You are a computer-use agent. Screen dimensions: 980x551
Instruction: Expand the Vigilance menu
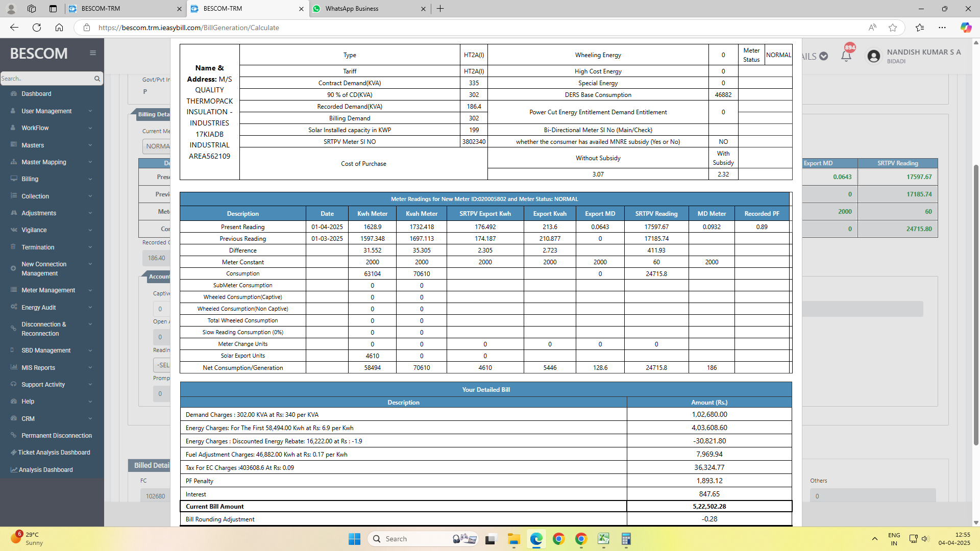(x=52, y=230)
